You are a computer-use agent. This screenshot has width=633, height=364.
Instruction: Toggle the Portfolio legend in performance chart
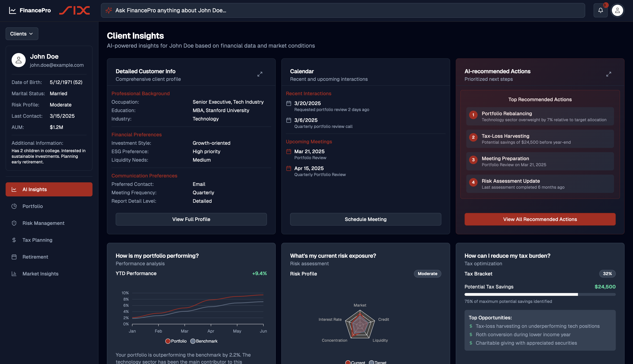tap(176, 341)
